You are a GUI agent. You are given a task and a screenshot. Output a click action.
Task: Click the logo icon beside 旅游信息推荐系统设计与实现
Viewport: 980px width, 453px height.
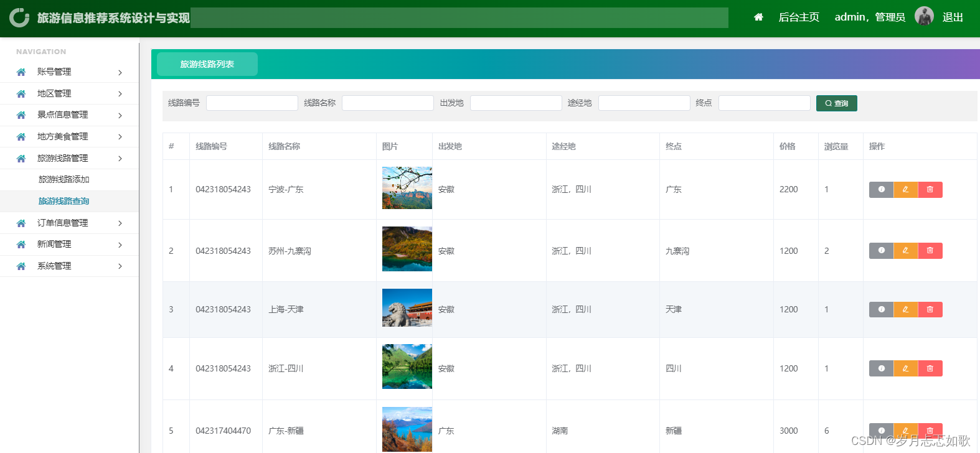(x=19, y=17)
